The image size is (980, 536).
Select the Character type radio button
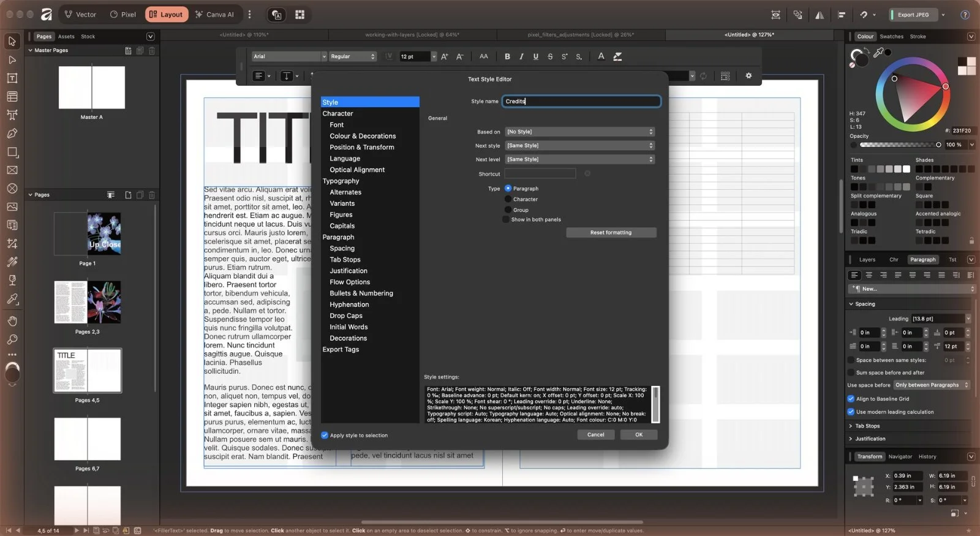click(508, 199)
